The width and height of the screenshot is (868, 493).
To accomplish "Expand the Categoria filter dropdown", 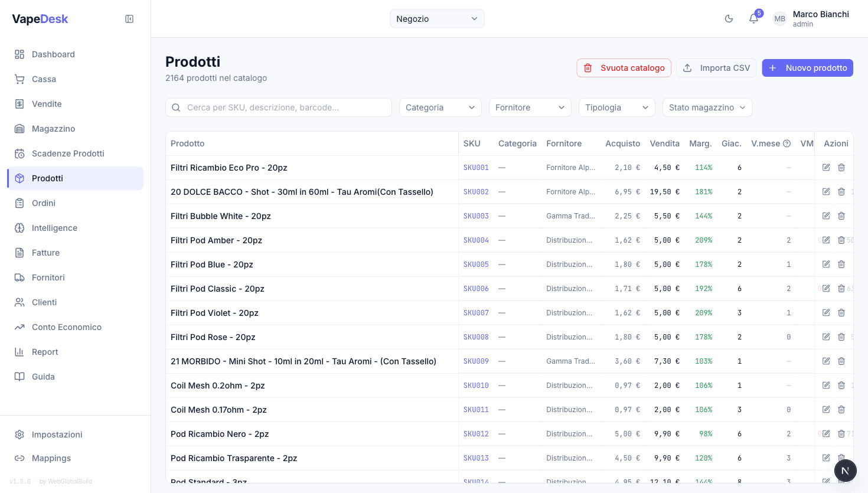I will 440,107.
